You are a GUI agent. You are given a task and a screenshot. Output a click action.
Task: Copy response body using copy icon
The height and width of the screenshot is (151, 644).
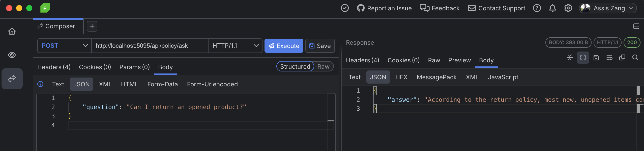pyautogui.click(x=622, y=58)
